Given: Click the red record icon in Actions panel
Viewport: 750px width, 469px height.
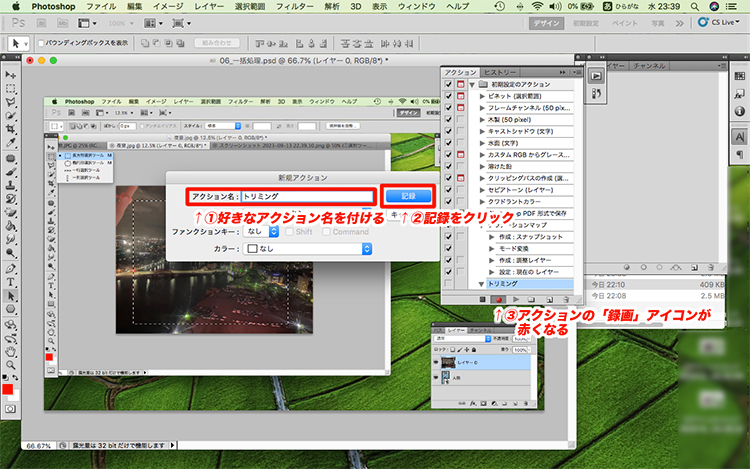Looking at the screenshot, I should click(498, 299).
